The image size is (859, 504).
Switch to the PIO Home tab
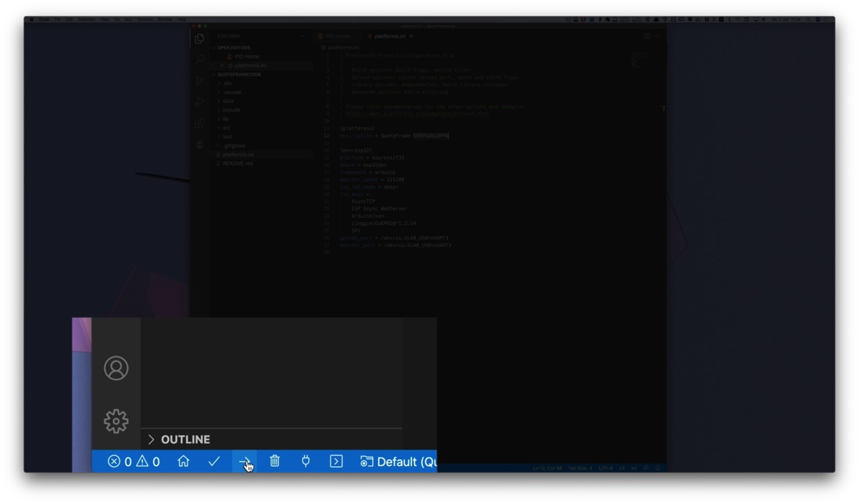338,36
